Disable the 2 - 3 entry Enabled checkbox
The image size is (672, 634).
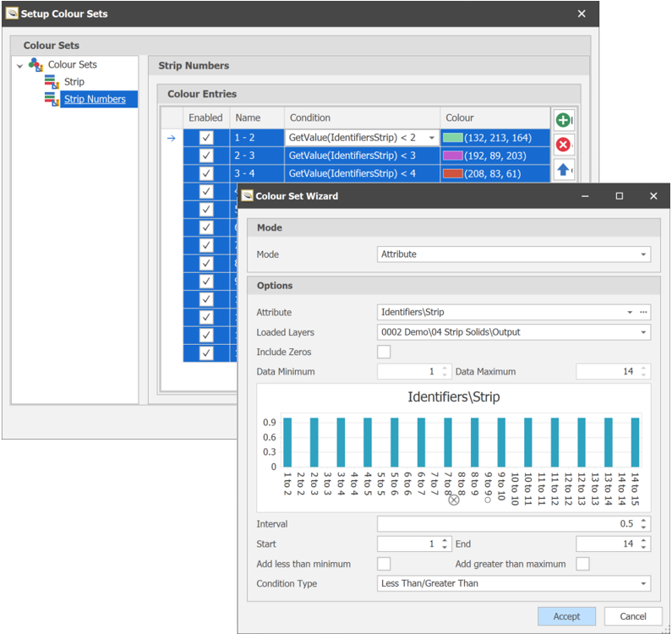(206, 156)
